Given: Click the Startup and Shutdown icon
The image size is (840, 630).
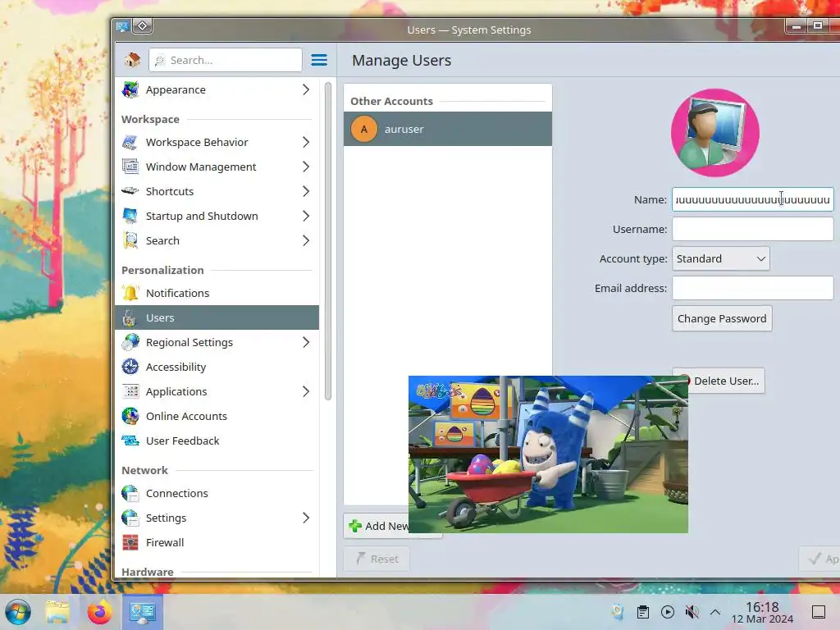Looking at the screenshot, I should [x=130, y=216].
